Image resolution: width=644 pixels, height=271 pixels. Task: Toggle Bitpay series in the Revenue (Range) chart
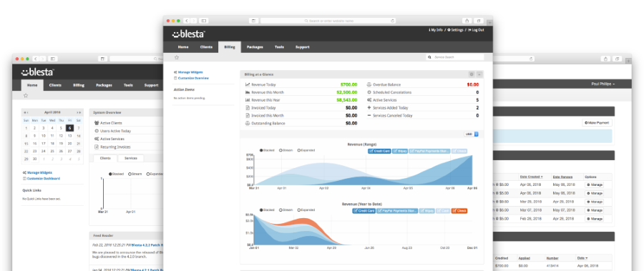coord(400,151)
